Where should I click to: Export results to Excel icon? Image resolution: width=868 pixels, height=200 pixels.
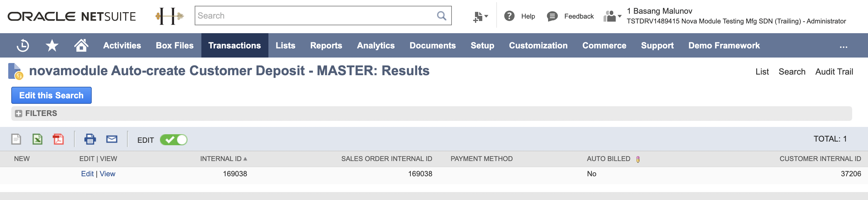click(x=37, y=139)
